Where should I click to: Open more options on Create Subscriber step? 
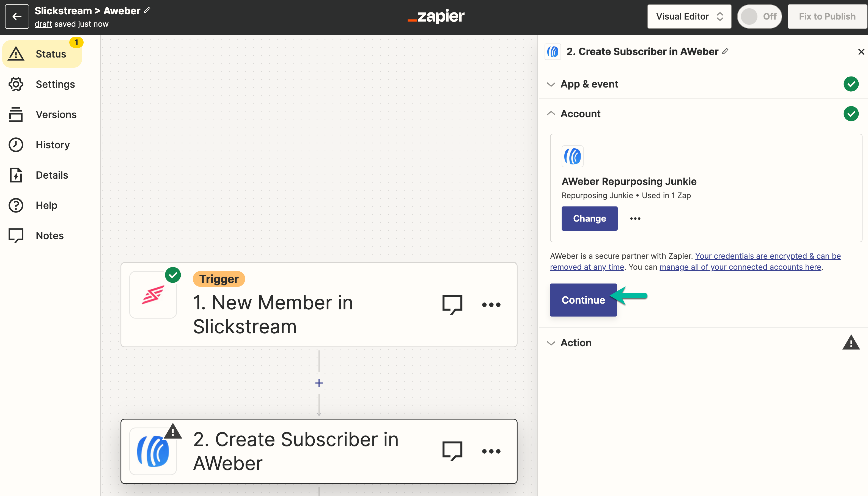[491, 451]
